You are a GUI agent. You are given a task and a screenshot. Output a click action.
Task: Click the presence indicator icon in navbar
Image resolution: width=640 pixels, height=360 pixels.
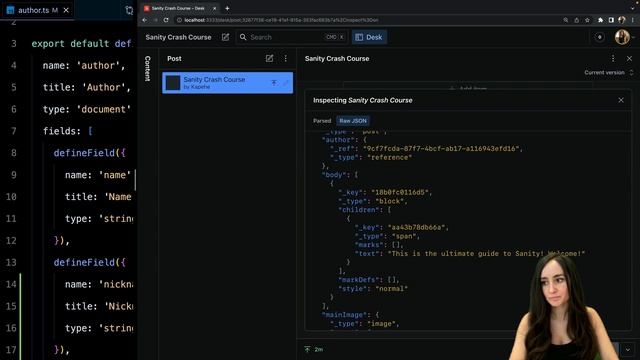(600, 37)
